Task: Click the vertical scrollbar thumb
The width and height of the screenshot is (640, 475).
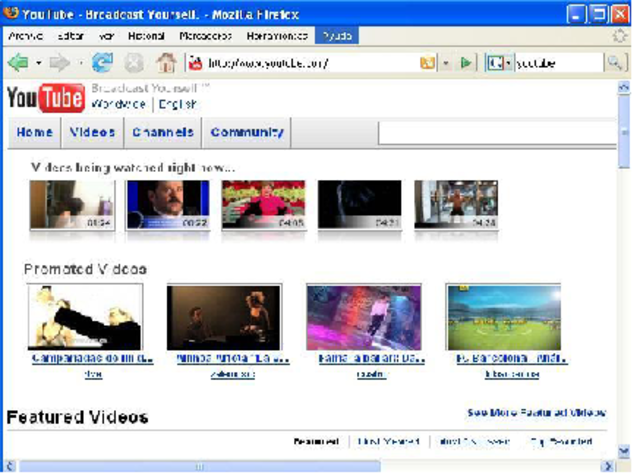Action: coord(624,131)
